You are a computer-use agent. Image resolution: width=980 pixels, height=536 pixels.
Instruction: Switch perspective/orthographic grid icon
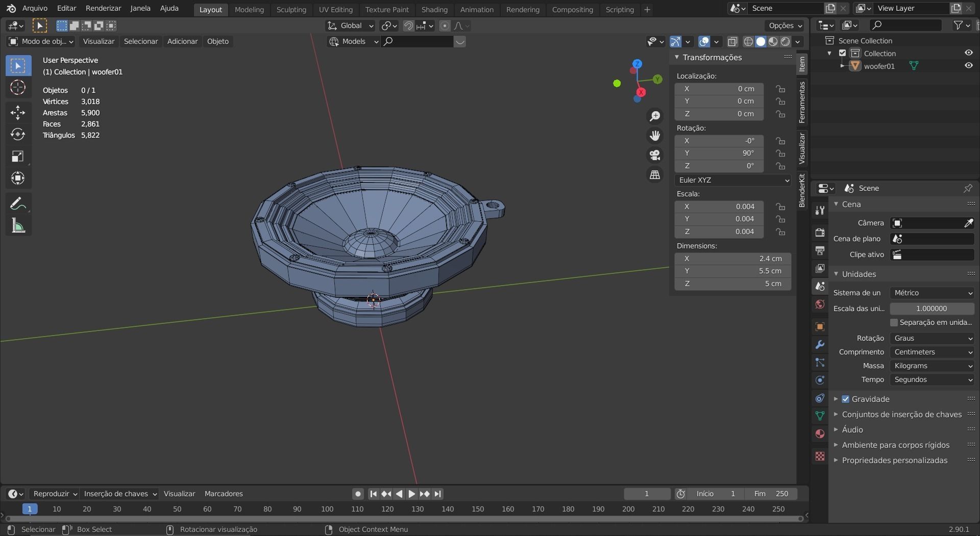click(x=655, y=174)
